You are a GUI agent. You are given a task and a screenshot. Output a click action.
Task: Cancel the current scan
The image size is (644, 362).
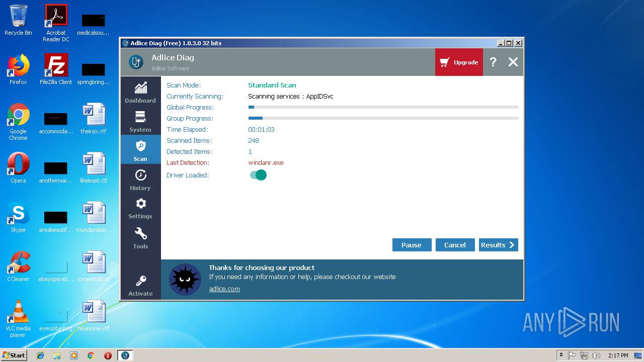coord(455,245)
